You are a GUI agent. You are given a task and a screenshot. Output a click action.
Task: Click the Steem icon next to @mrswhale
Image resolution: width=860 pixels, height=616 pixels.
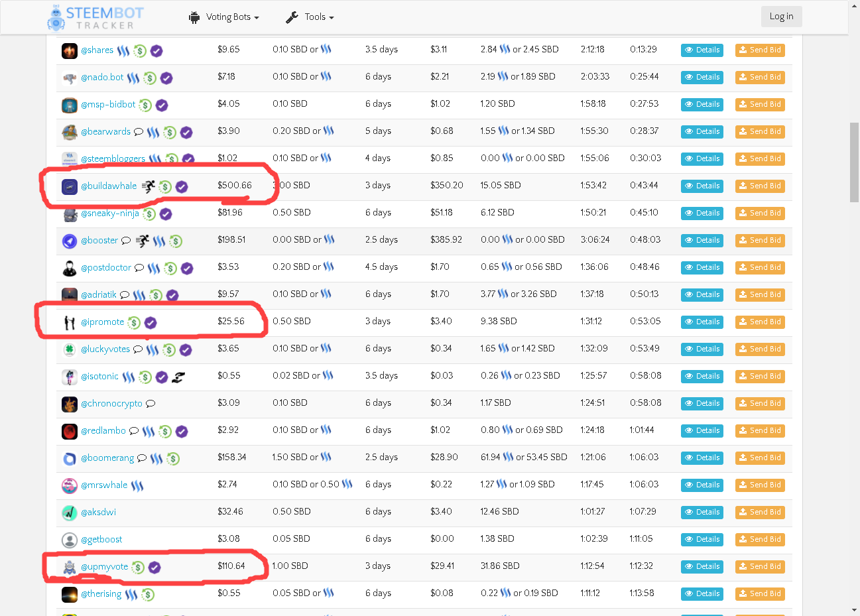click(137, 486)
